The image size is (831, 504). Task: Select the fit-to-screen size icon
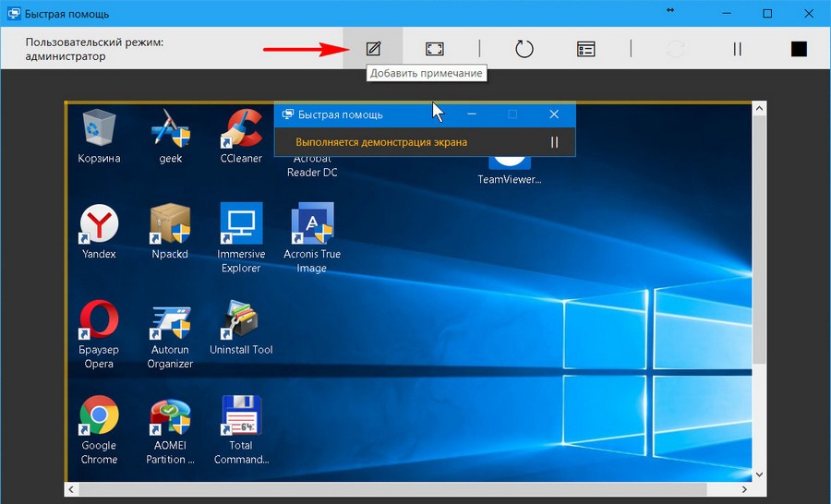point(434,49)
